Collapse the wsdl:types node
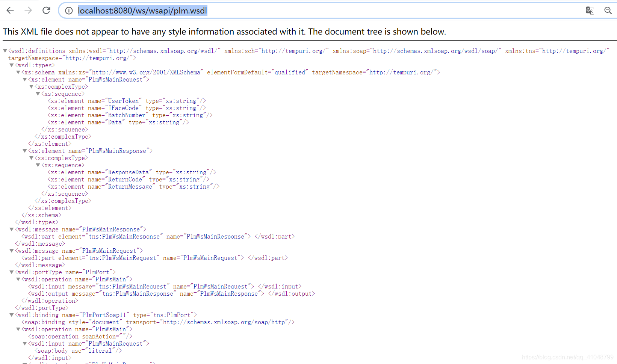The height and width of the screenshot is (364, 617). click(x=12, y=65)
